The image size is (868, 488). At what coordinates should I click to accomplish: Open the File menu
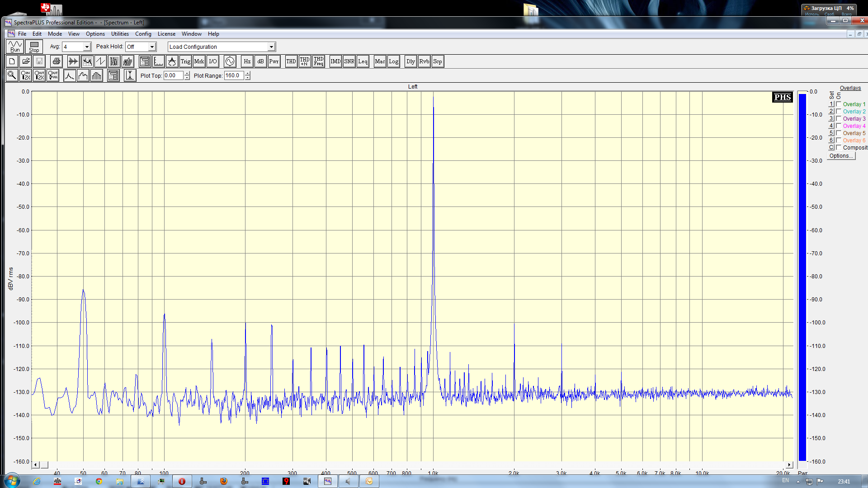click(22, 34)
